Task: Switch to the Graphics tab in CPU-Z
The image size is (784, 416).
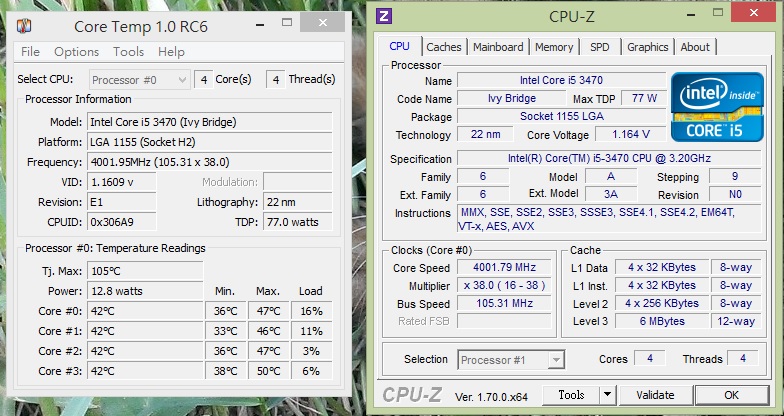Action: coord(648,47)
